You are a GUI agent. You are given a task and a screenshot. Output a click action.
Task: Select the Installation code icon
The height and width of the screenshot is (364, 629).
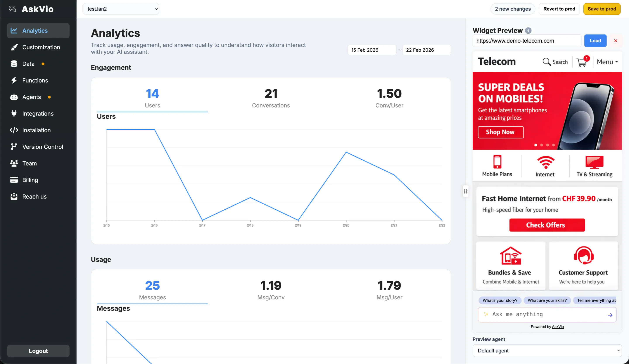click(x=14, y=130)
